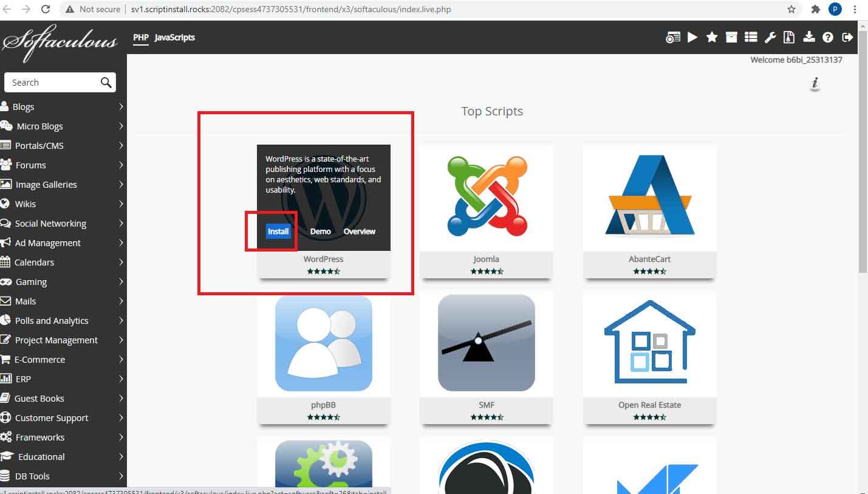Click the SMF script name label

(486, 405)
